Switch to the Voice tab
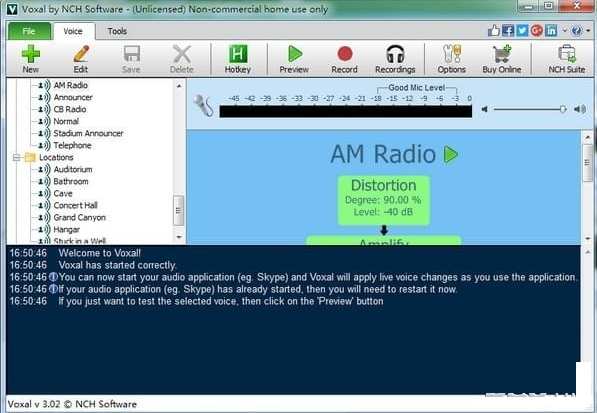The image size is (597, 413). (x=73, y=31)
